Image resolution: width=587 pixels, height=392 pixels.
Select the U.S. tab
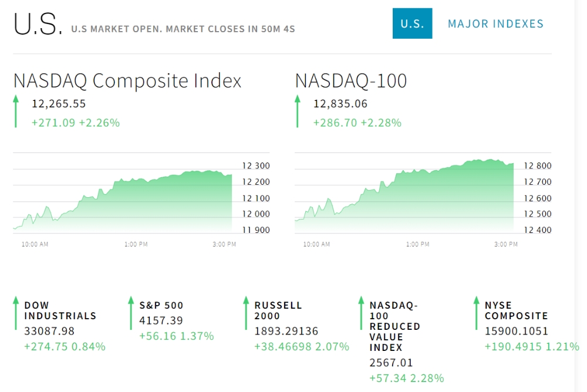coord(412,23)
